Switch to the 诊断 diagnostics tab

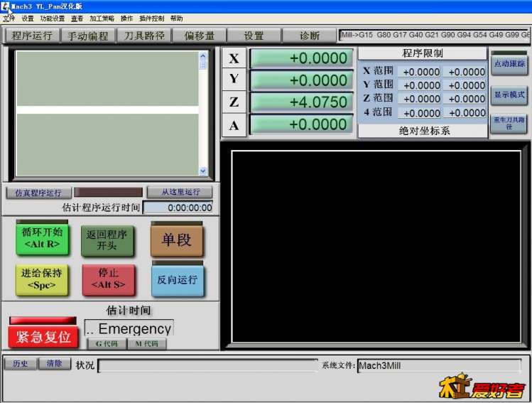tap(309, 36)
